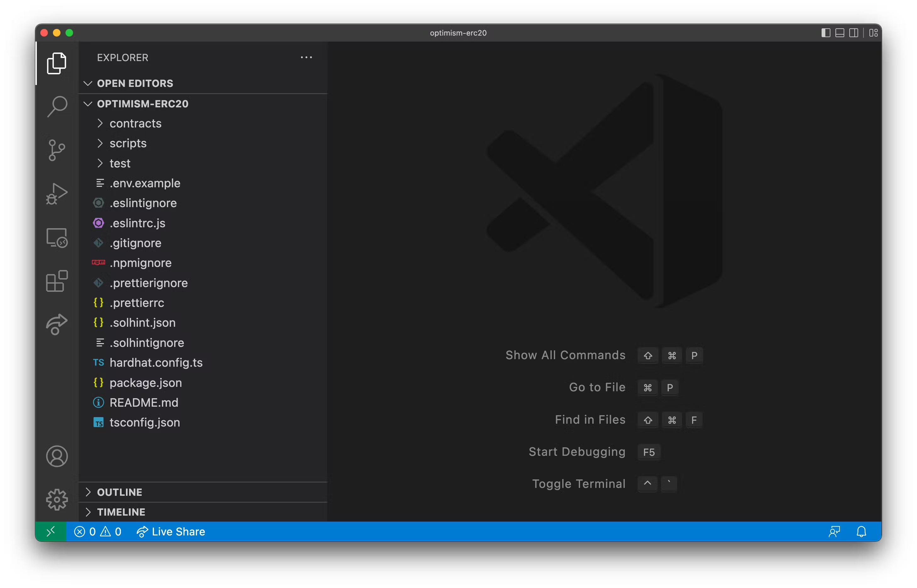This screenshot has width=917, height=588.
Task: Open the Source Control view
Action: [57, 150]
